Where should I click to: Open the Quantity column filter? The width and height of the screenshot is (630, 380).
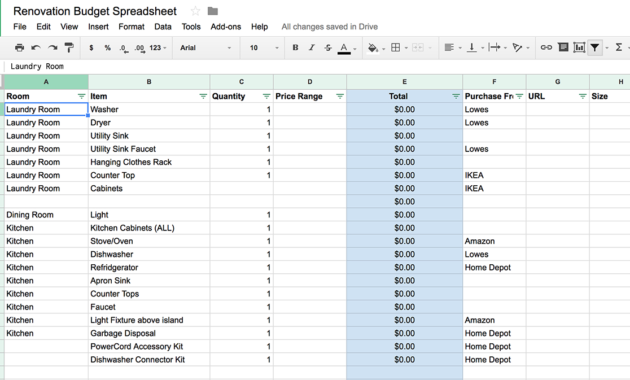[266, 96]
